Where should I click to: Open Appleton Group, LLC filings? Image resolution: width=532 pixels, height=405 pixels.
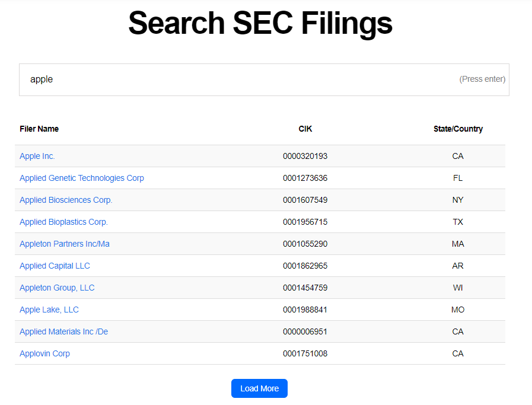pos(57,288)
